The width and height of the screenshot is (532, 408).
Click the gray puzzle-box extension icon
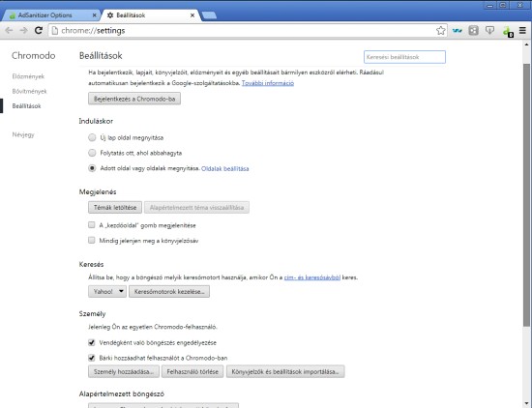click(473, 31)
